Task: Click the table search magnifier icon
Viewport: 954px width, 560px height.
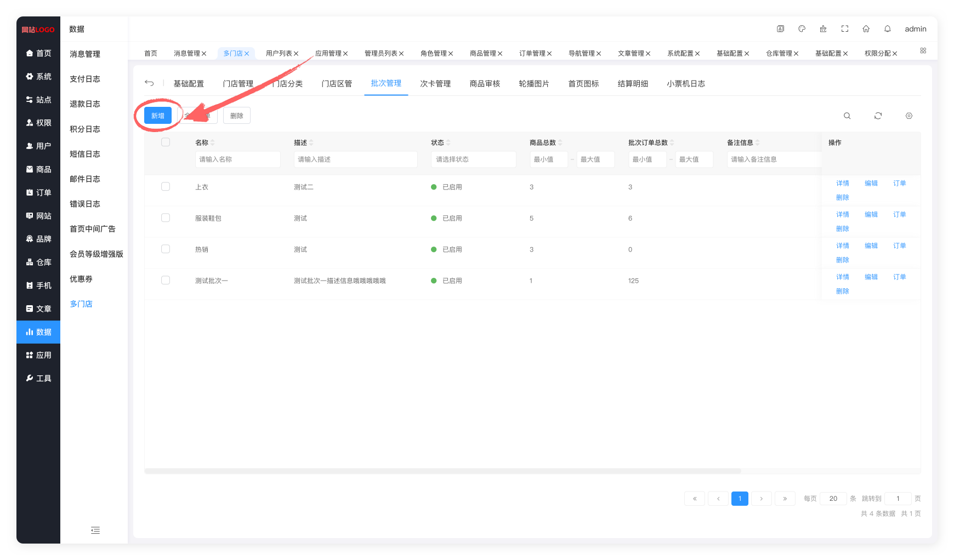Action: click(x=847, y=116)
